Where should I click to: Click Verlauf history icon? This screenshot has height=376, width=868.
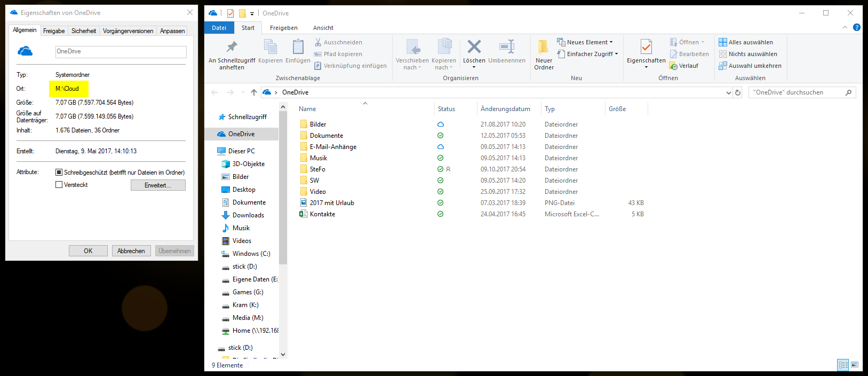click(674, 66)
